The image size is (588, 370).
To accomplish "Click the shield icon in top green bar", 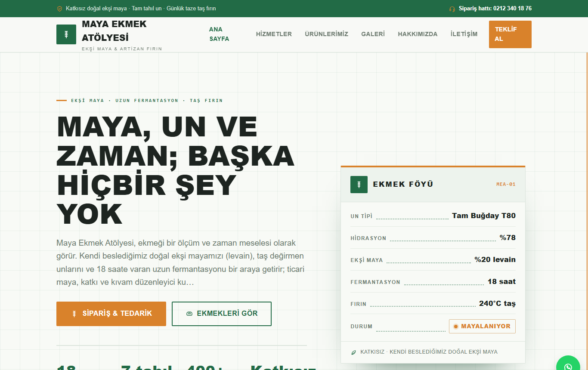I will (59, 9).
